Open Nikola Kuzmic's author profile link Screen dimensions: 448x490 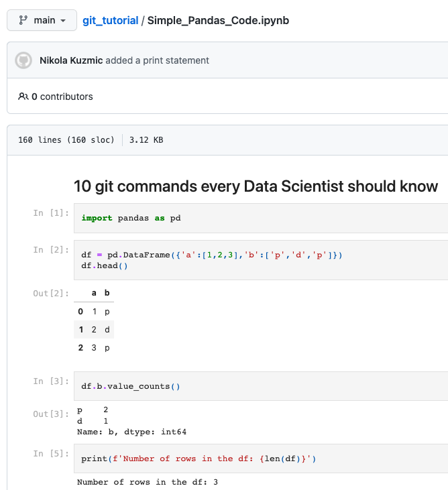pyautogui.click(x=71, y=60)
